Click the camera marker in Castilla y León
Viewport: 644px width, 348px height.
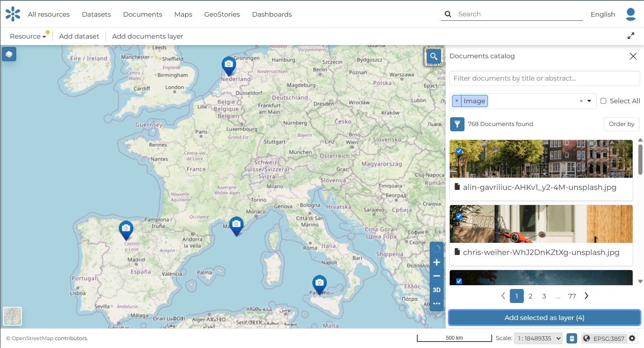tap(126, 230)
